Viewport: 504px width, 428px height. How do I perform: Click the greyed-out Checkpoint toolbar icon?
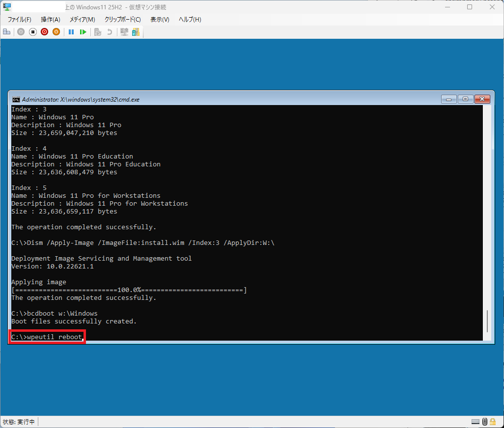pos(98,32)
